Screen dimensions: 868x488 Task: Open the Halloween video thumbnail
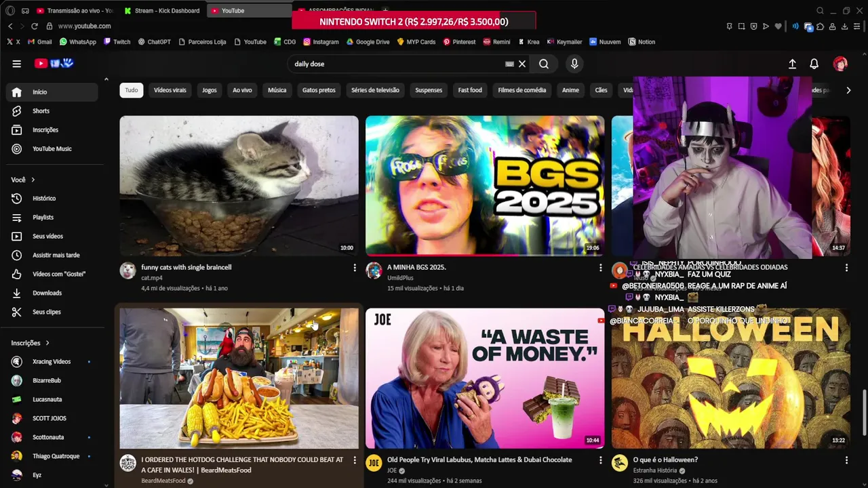(731, 378)
